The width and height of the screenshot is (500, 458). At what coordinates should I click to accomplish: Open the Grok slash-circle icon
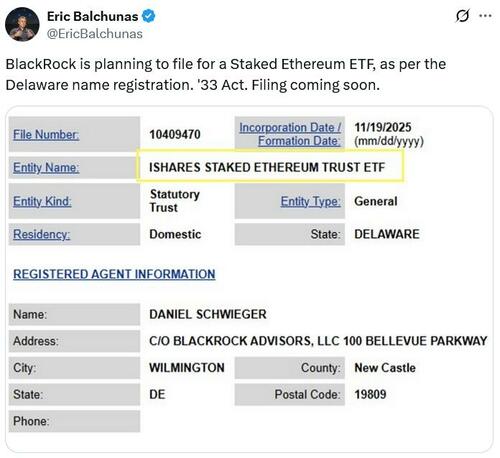[x=463, y=16]
